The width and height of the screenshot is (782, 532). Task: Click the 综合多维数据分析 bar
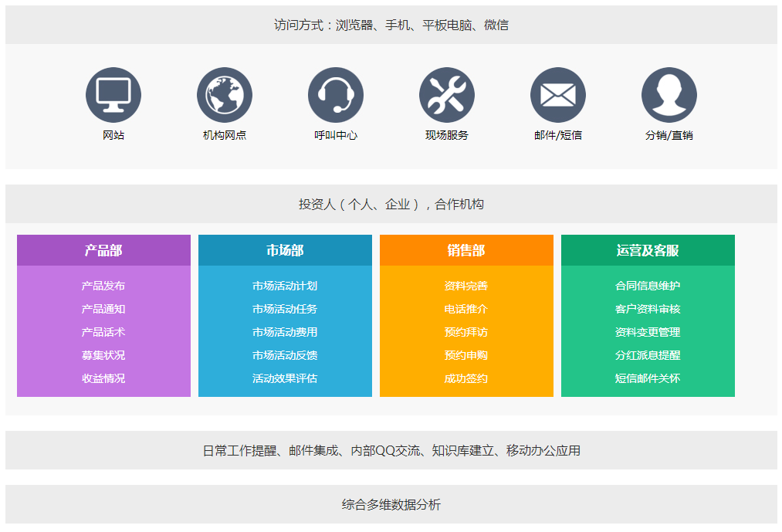pos(391,505)
